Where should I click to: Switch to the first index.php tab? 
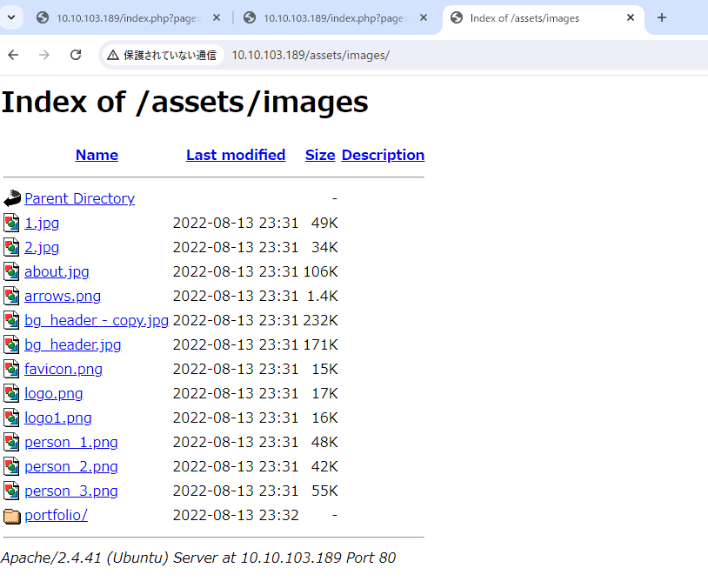coord(129,18)
